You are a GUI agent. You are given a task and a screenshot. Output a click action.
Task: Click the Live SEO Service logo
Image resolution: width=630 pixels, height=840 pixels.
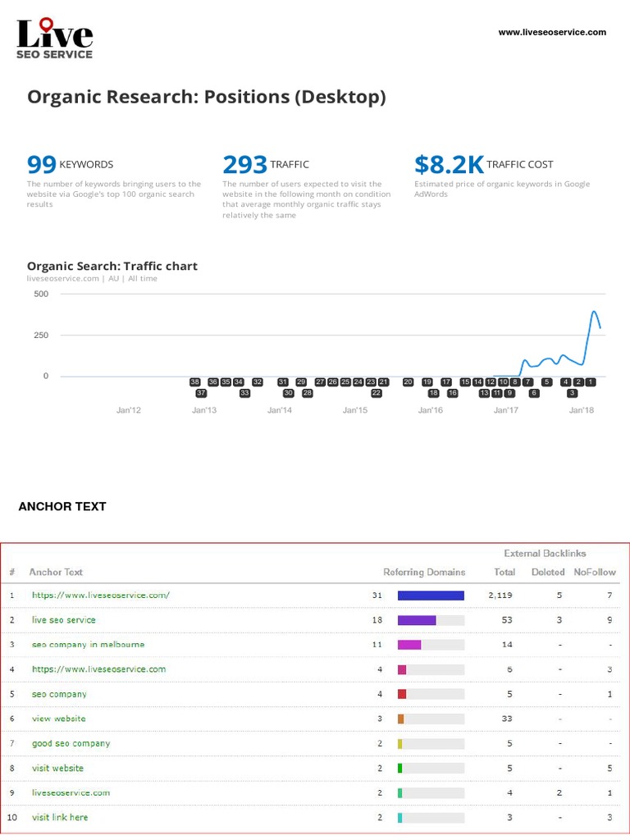pyautogui.click(x=55, y=38)
